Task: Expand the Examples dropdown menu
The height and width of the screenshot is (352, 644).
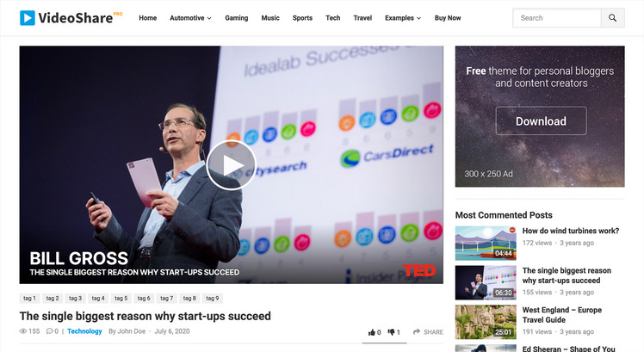Action: click(x=403, y=18)
